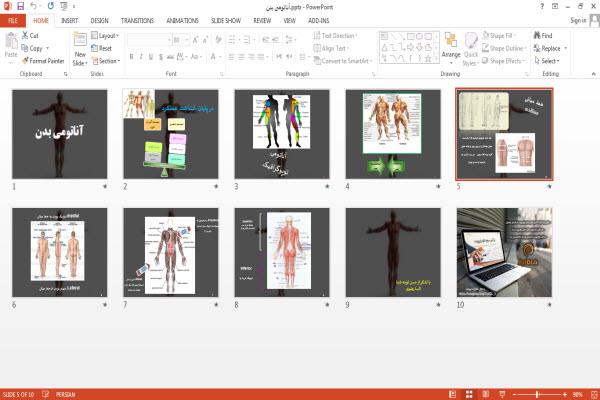Viewport: 600px width, 400px height.
Task: Select slide 10 laptop thumbnail
Action: point(504,253)
